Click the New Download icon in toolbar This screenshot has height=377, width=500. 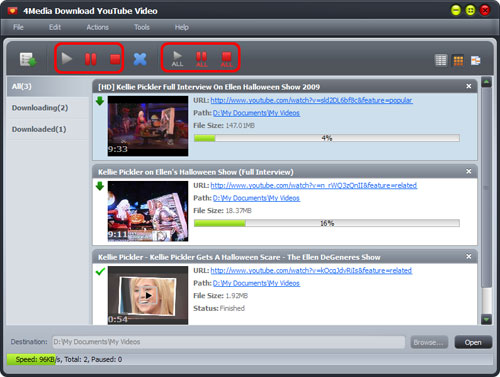[x=28, y=60]
